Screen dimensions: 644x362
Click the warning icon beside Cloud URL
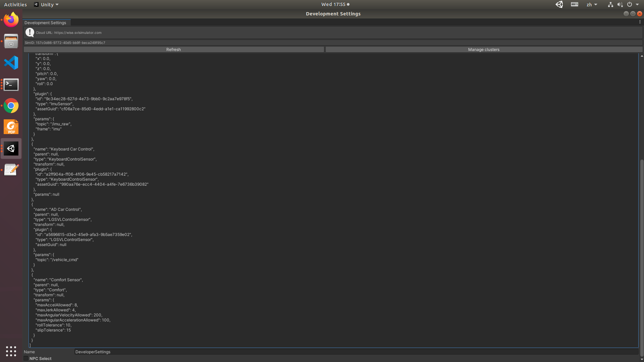pos(30,33)
